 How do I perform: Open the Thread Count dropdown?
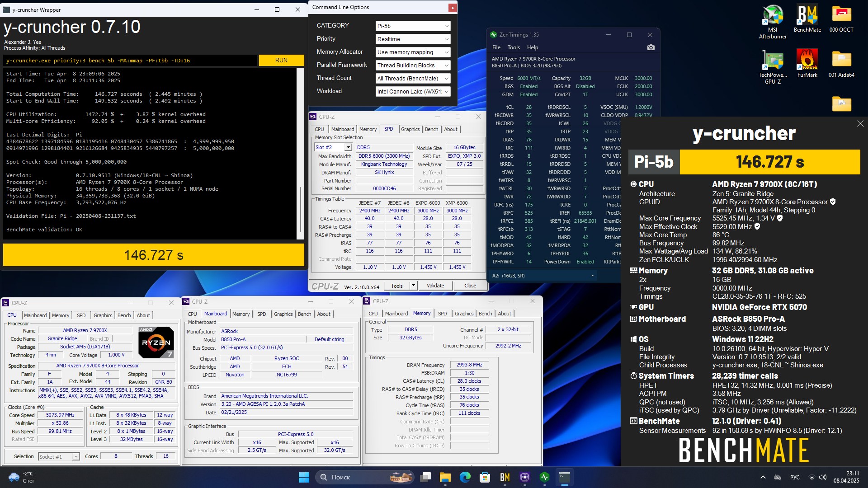[413, 79]
